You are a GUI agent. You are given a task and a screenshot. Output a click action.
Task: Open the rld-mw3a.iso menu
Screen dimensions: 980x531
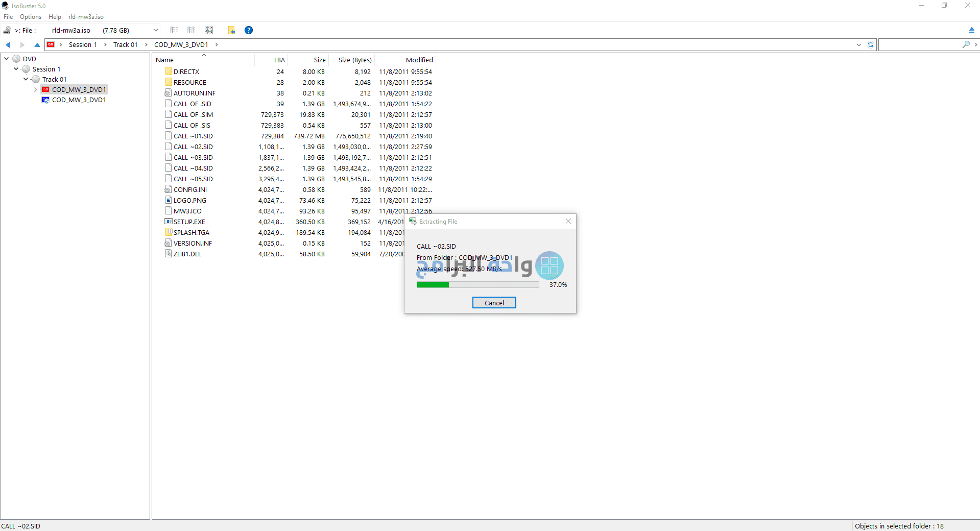pyautogui.click(x=86, y=17)
